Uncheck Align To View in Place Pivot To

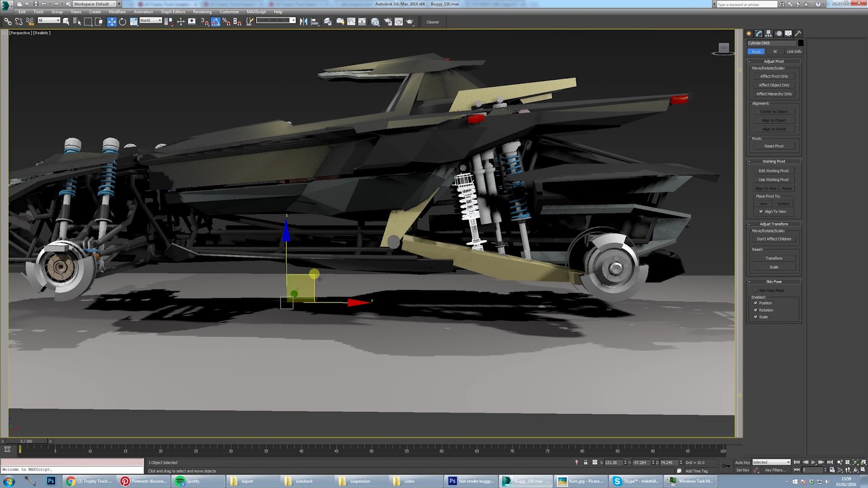pyautogui.click(x=761, y=211)
